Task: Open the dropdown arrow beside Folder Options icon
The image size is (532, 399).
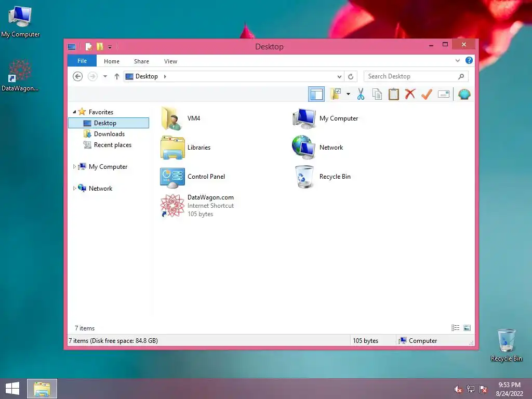Action: click(x=348, y=94)
